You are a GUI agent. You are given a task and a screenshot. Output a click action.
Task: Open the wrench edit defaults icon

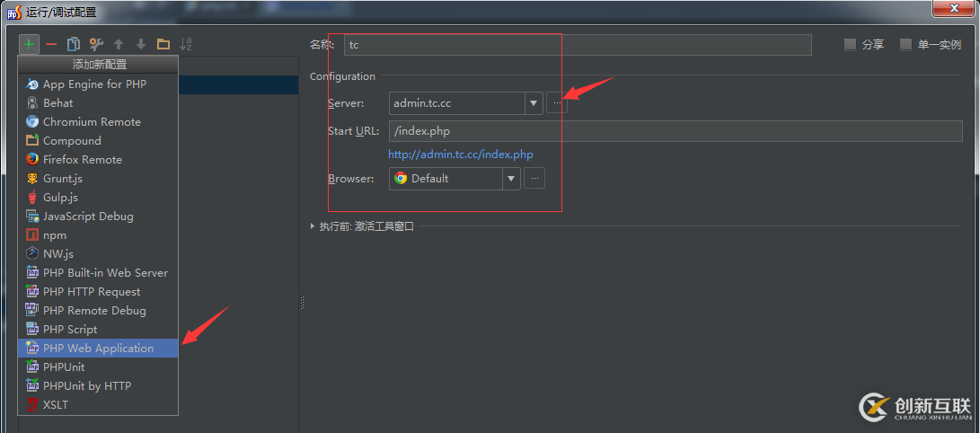(x=96, y=44)
